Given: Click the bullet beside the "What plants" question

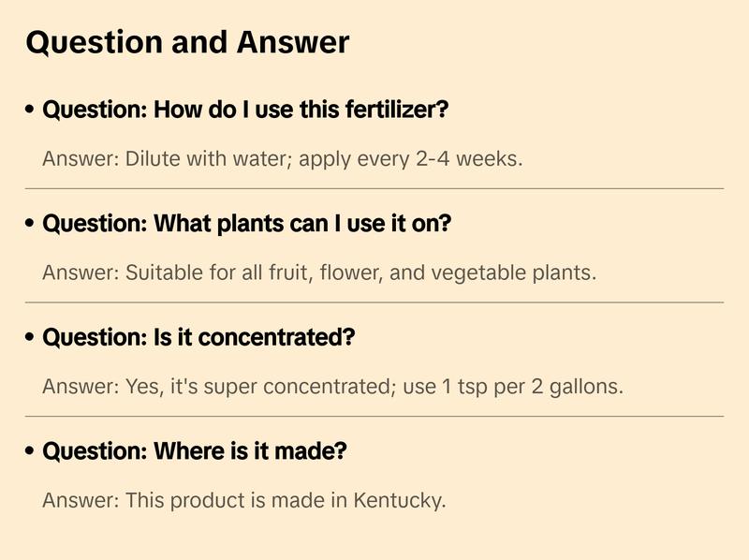Looking at the screenshot, I should pyautogui.click(x=31, y=225).
